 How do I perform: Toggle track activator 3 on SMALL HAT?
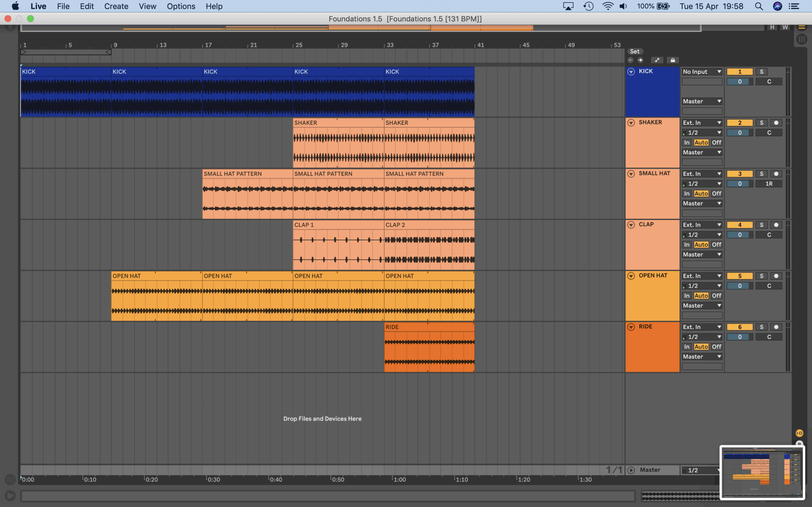pos(740,174)
